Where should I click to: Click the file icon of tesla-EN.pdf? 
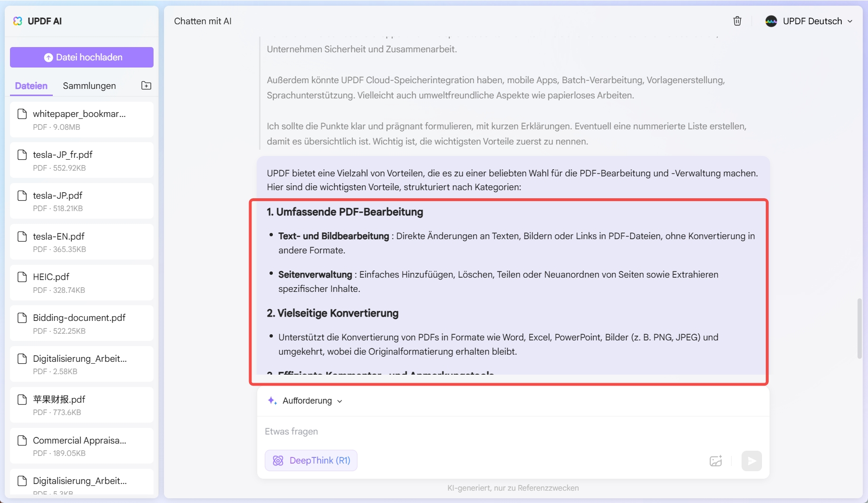click(x=22, y=236)
